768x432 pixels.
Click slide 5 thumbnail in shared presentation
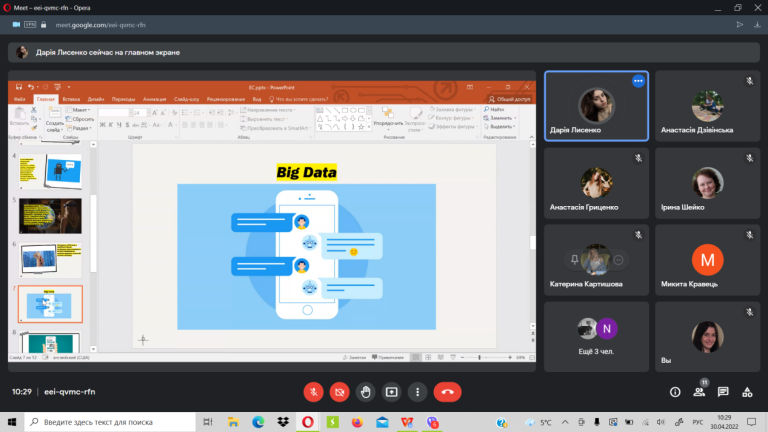click(50, 216)
